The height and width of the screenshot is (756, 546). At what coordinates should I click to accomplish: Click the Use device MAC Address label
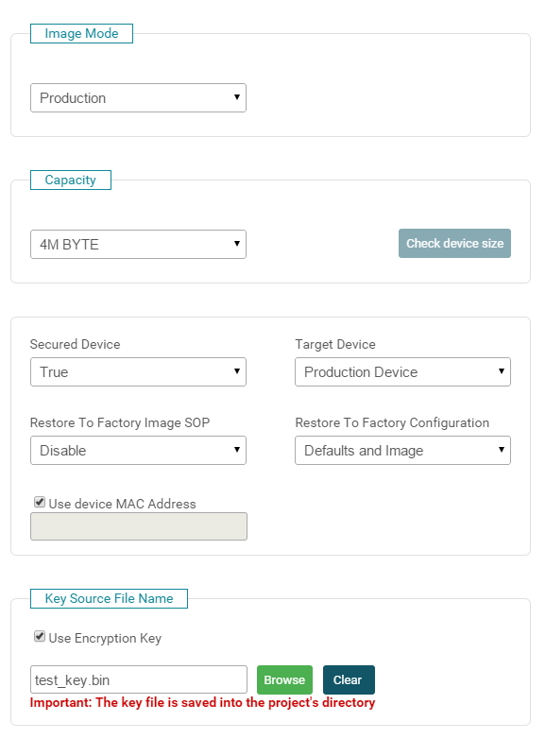click(123, 504)
